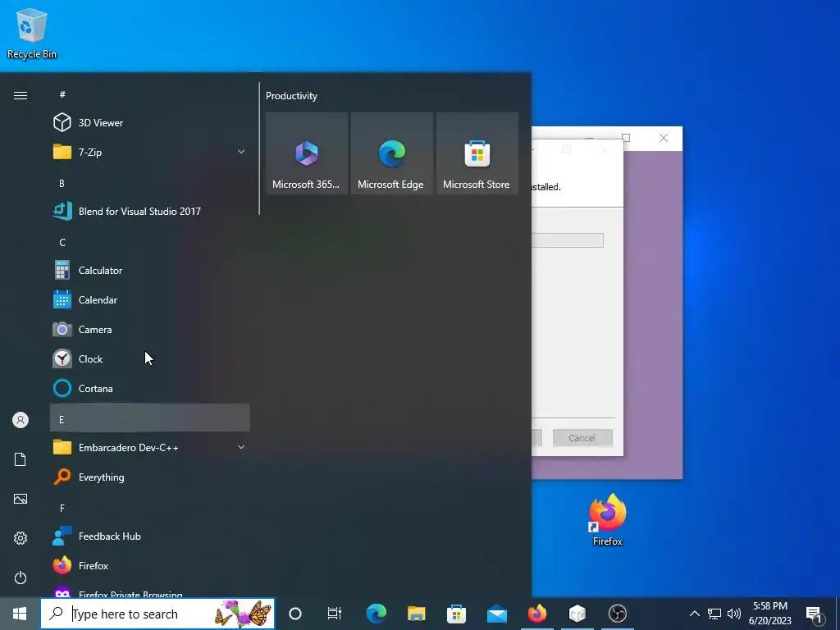Open the Microsoft Edge tile
This screenshot has height=630, width=840.
391,153
